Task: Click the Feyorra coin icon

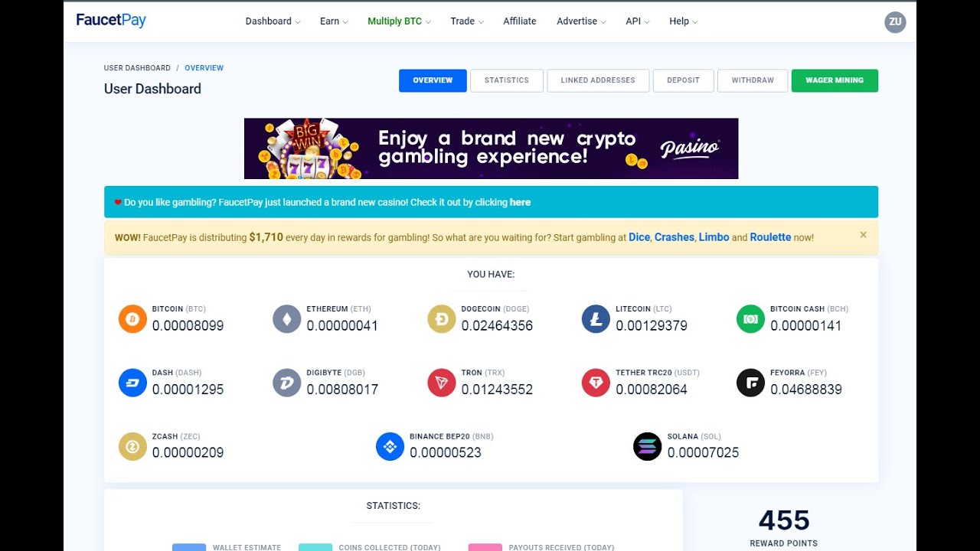Action: point(750,383)
